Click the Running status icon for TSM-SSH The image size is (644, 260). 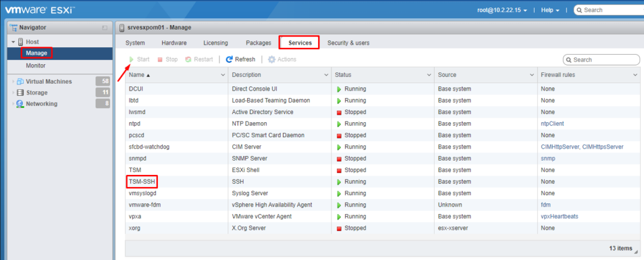[339, 181]
